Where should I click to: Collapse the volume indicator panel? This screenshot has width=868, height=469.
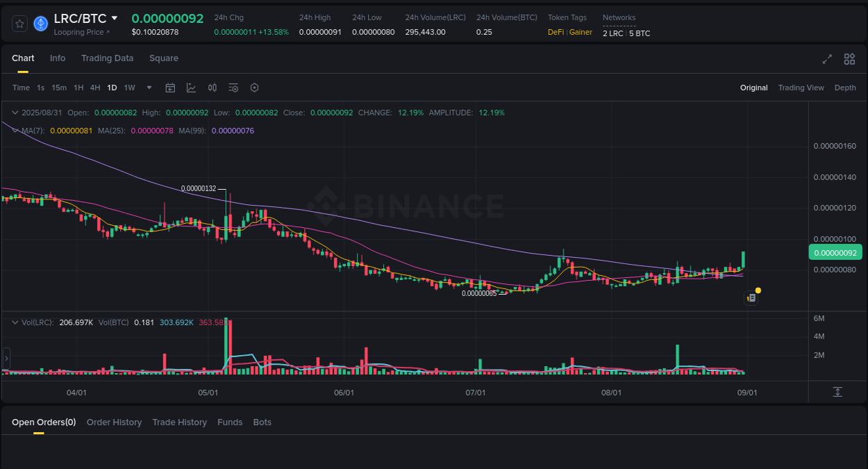tap(14, 322)
